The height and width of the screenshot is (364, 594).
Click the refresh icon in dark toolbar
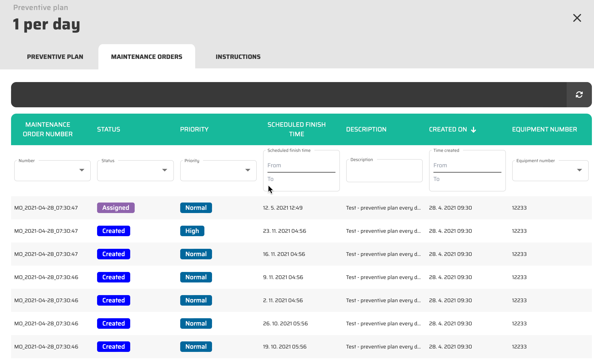(x=579, y=95)
